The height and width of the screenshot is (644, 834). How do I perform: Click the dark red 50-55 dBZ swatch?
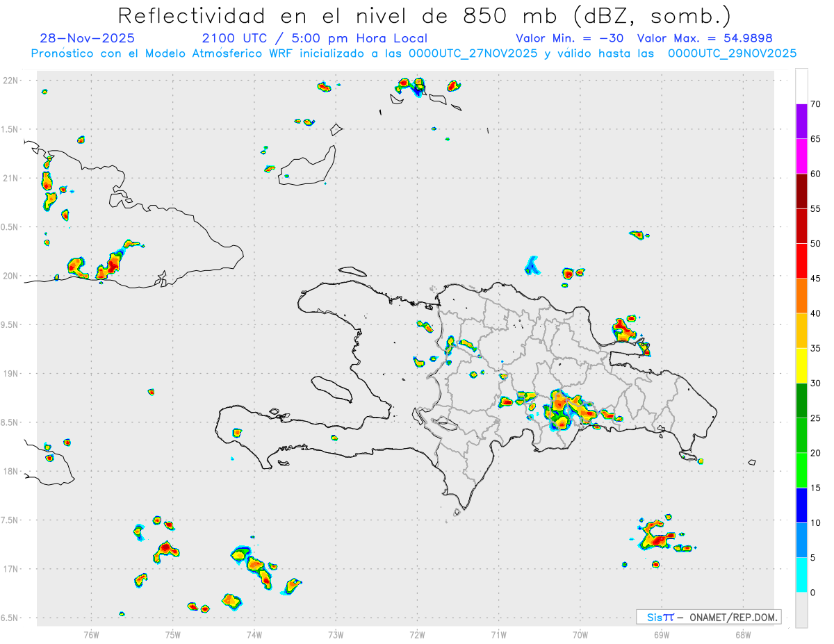tap(801, 226)
